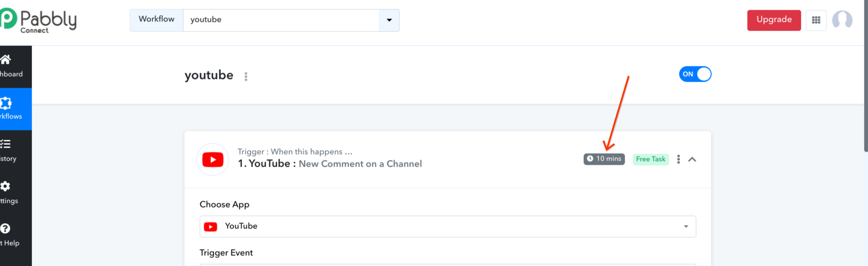Open the Workflow selector dropdown arrow
The width and height of the screenshot is (868, 266).
pyautogui.click(x=389, y=20)
